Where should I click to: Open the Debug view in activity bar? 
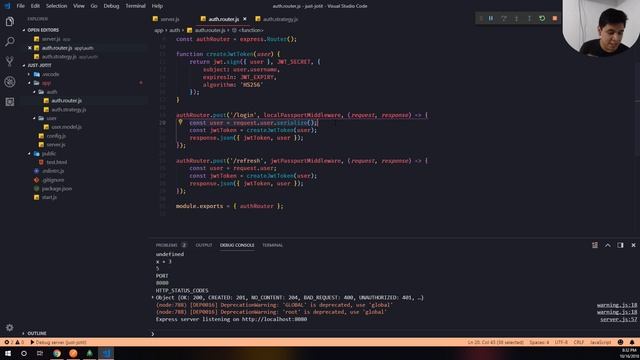10,82
